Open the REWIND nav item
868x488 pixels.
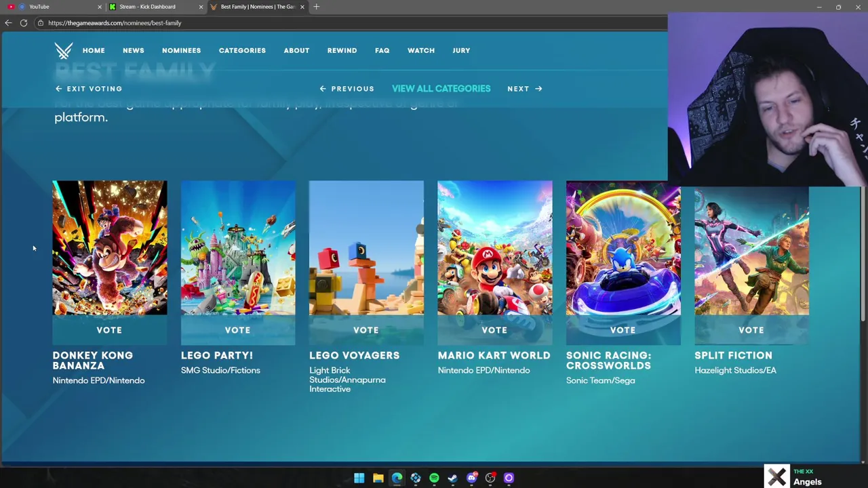(342, 50)
